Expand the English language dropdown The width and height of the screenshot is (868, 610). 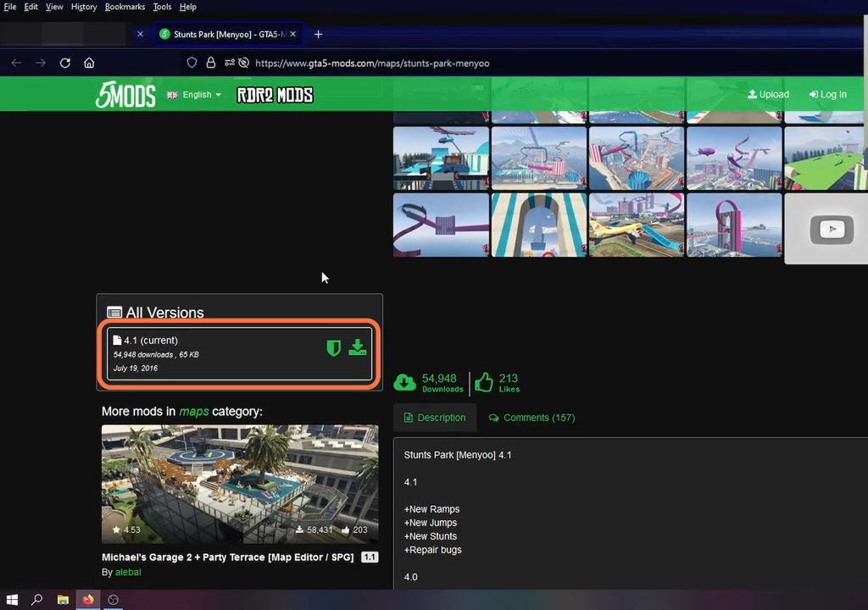[x=194, y=95]
